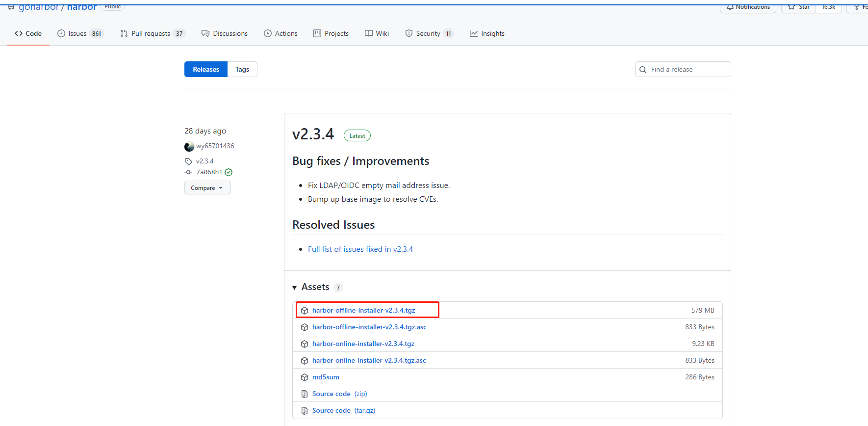Open the v2.3.4 tag link
The width and height of the screenshot is (868, 426).
[x=204, y=161]
